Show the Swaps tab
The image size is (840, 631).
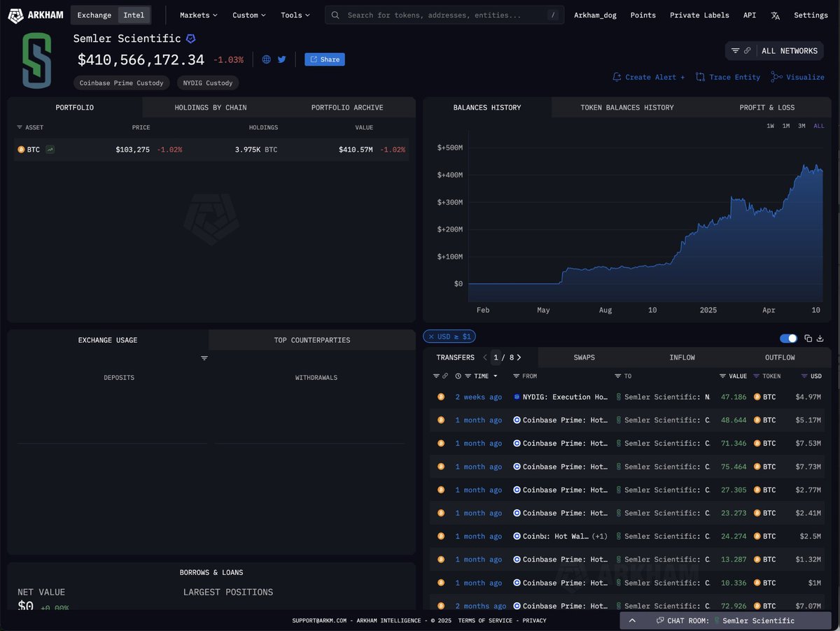pyautogui.click(x=584, y=357)
